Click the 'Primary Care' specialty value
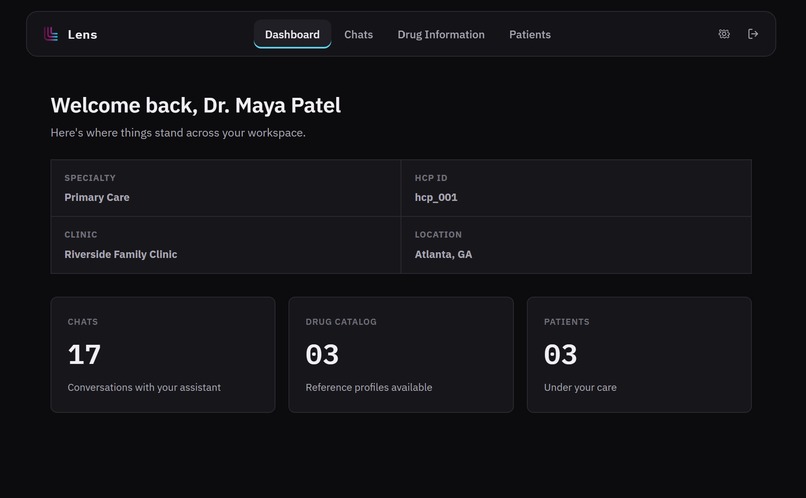The width and height of the screenshot is (806, 498). point(97,197)
